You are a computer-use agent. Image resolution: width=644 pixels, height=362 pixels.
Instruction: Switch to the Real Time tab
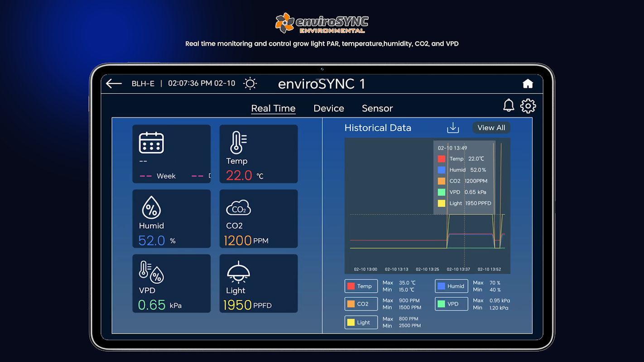point(273,109)
